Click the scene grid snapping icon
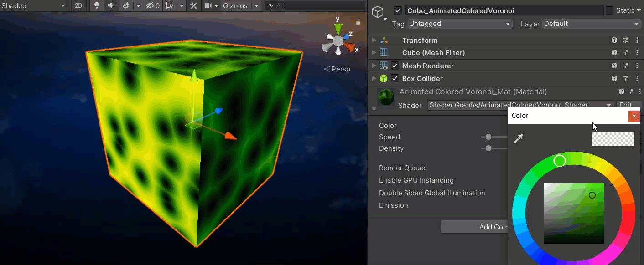Screen dimensions: 644x265 coord(169,5)
